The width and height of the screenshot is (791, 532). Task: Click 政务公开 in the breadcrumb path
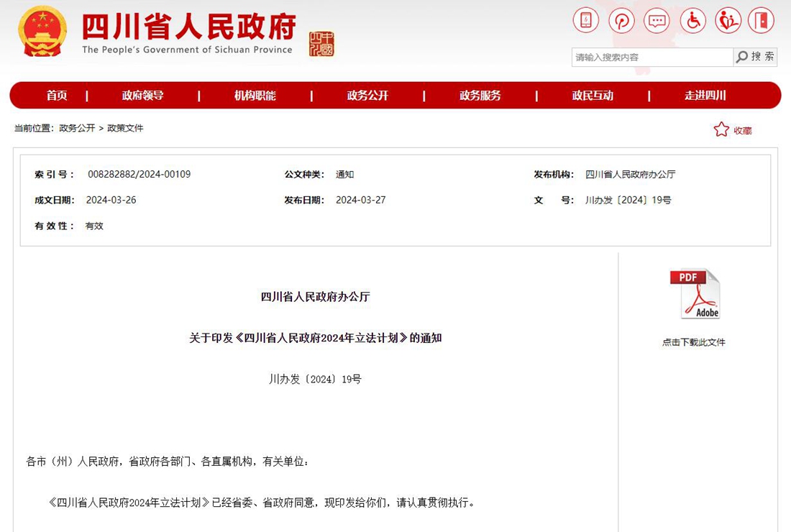(x=77, y=128)
